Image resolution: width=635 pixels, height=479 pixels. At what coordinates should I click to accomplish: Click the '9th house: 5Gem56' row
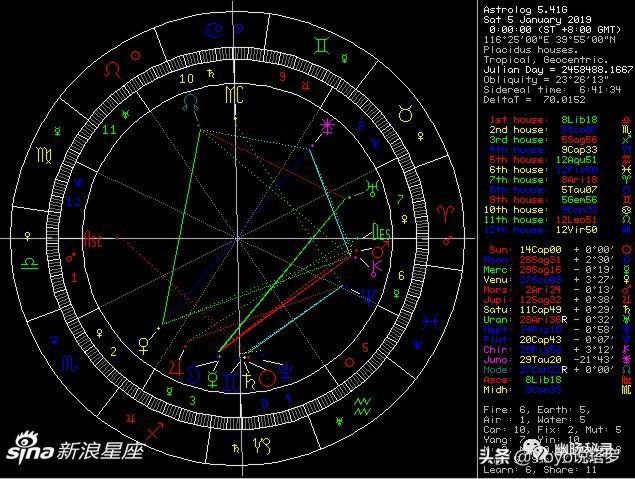pos(560,200)
